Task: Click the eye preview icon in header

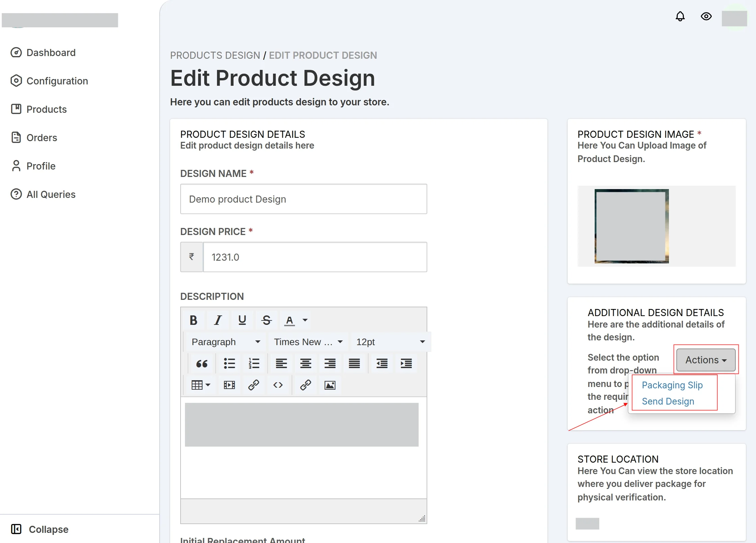Action: coord(706,16)
